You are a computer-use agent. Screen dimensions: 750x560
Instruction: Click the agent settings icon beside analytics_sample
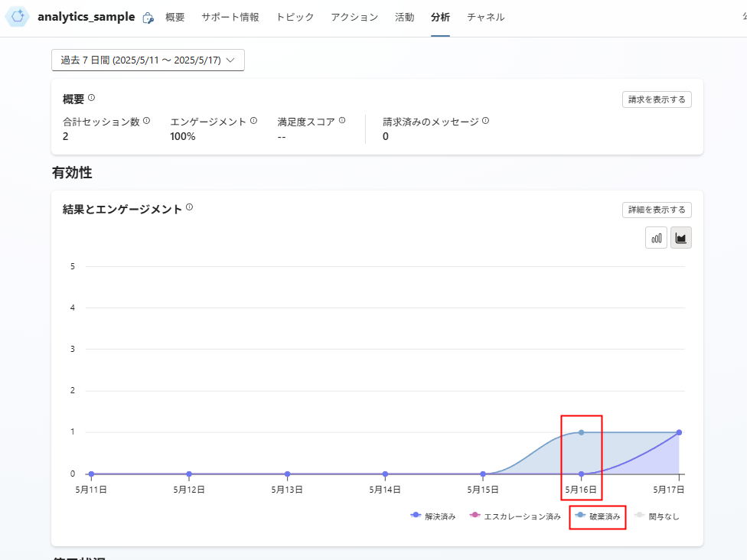tap(148, 18)
